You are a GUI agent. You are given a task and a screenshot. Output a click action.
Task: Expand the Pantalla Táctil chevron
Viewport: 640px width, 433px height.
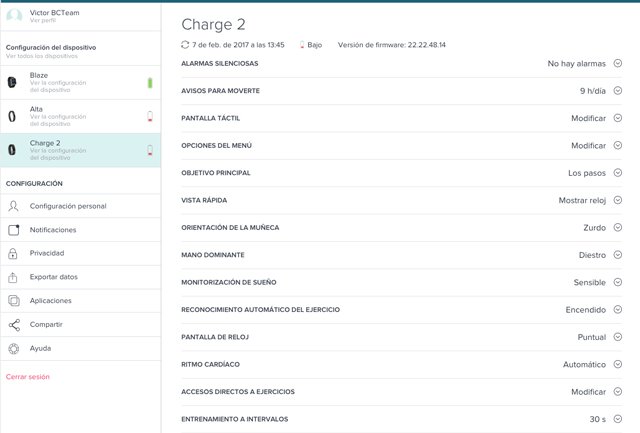point(618,118)
